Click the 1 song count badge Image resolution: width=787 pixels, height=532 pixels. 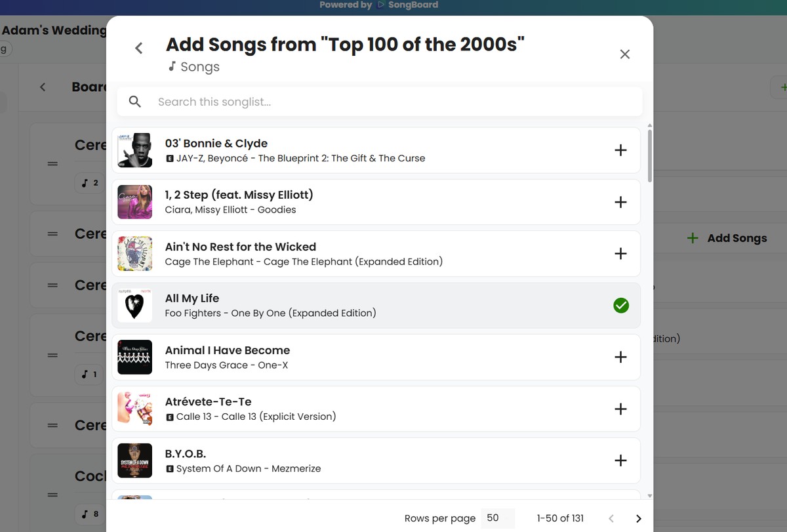(x=90, y=375)
